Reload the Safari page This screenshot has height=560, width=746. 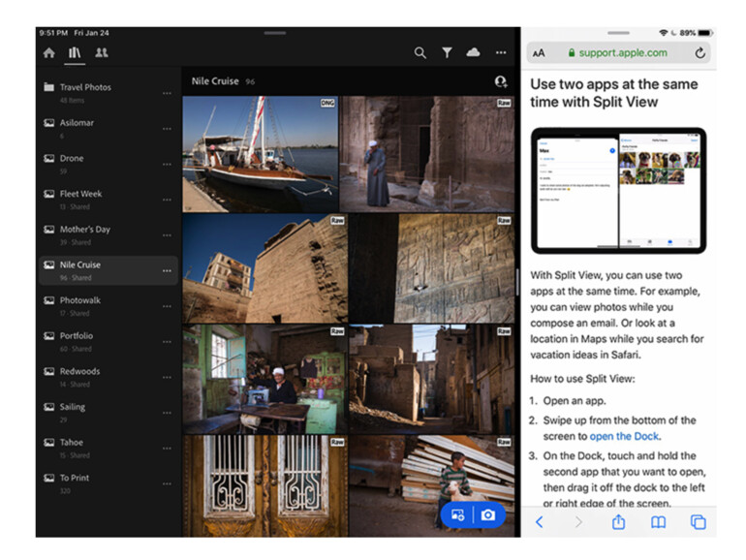coord(699,53)
